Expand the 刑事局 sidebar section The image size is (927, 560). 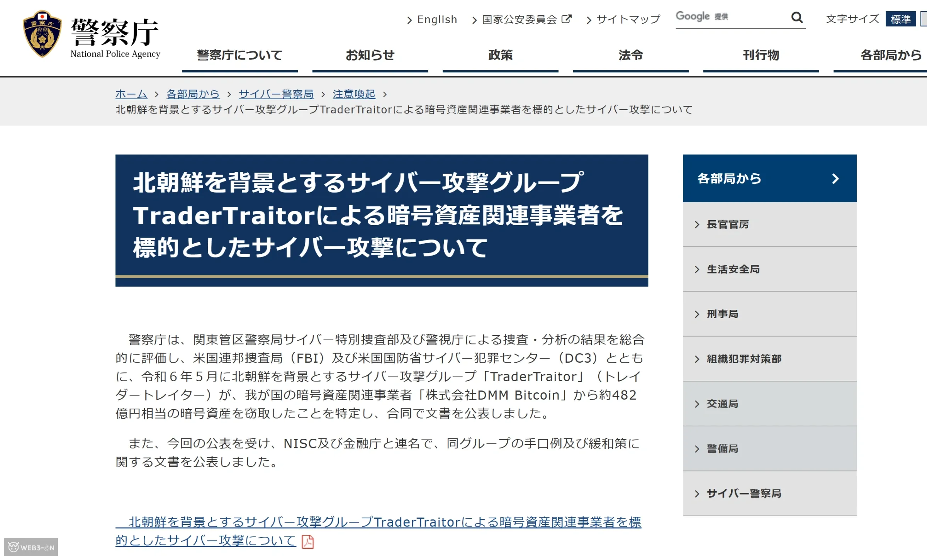[697, 314]
